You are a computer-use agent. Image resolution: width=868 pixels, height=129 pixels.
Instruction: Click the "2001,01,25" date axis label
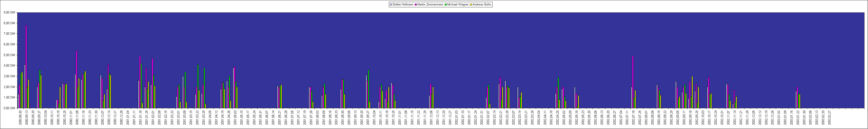coord(147,118)
